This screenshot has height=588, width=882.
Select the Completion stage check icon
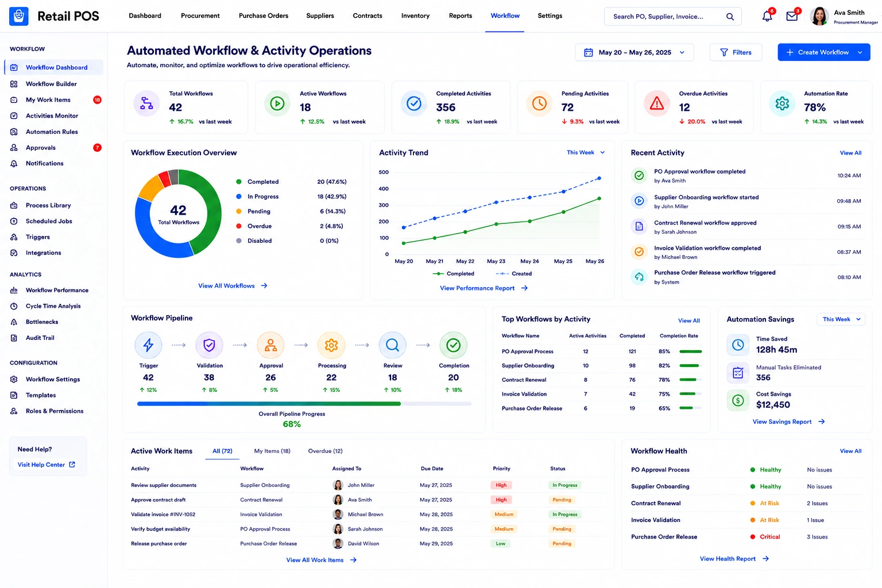click(x=454, y=345)
